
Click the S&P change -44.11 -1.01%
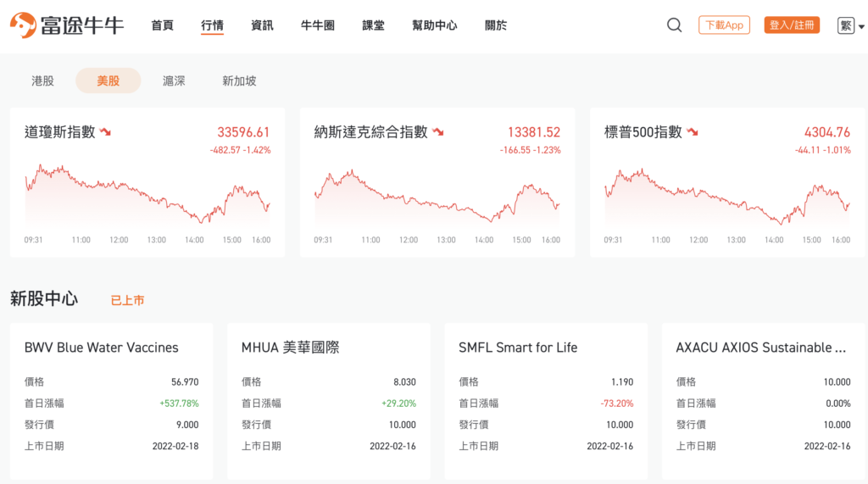[822, 150]
